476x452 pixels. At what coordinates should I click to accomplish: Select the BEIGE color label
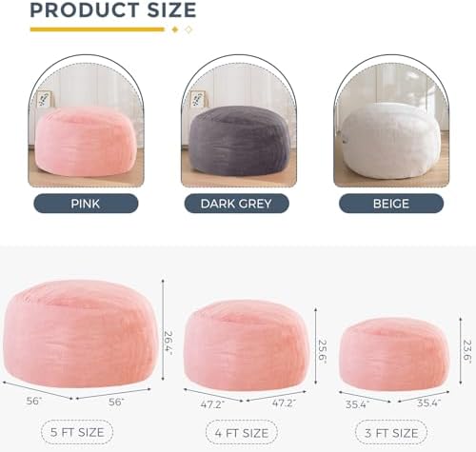click(391, 204)
